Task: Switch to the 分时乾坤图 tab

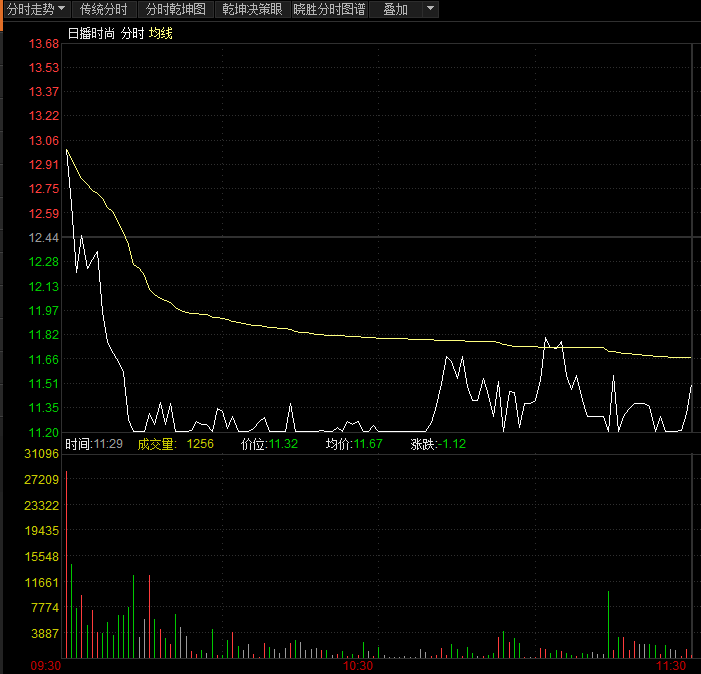Action: click(x=176, y=9)
